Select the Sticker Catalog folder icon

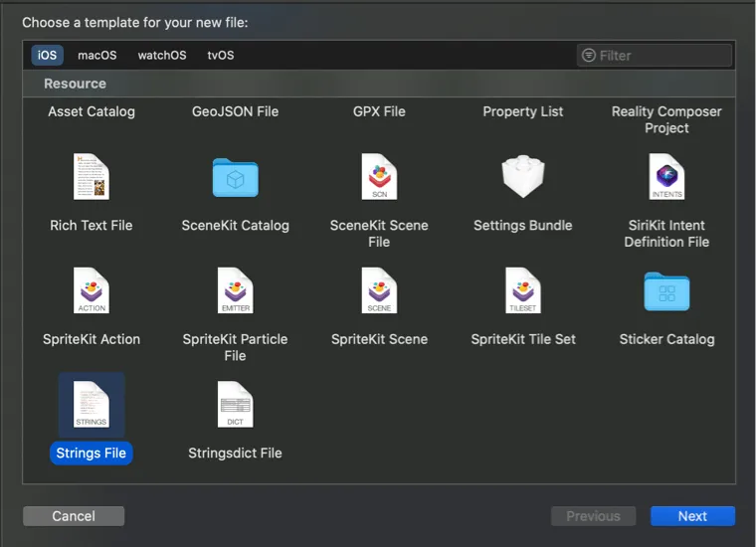(x=666, y=291)
